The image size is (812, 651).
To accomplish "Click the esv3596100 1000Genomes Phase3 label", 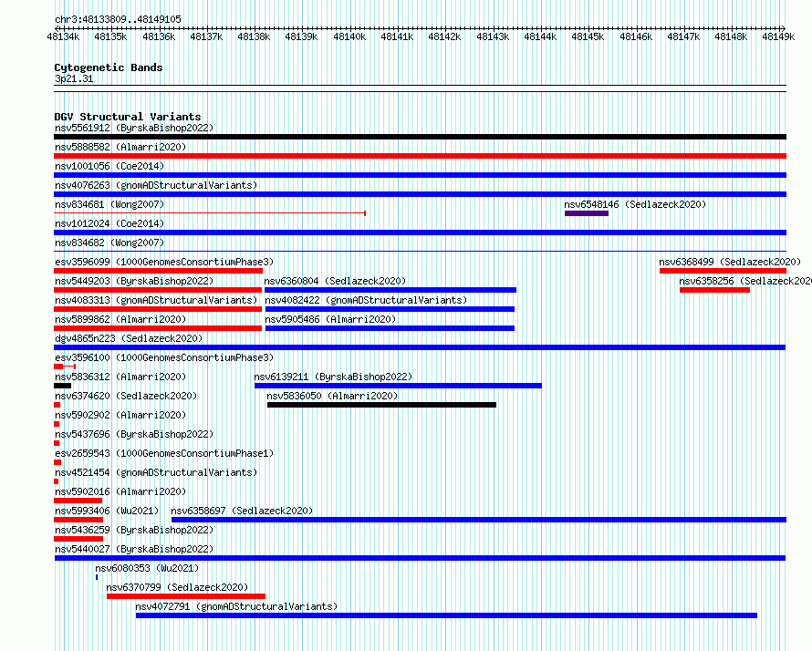I will 164,357.
